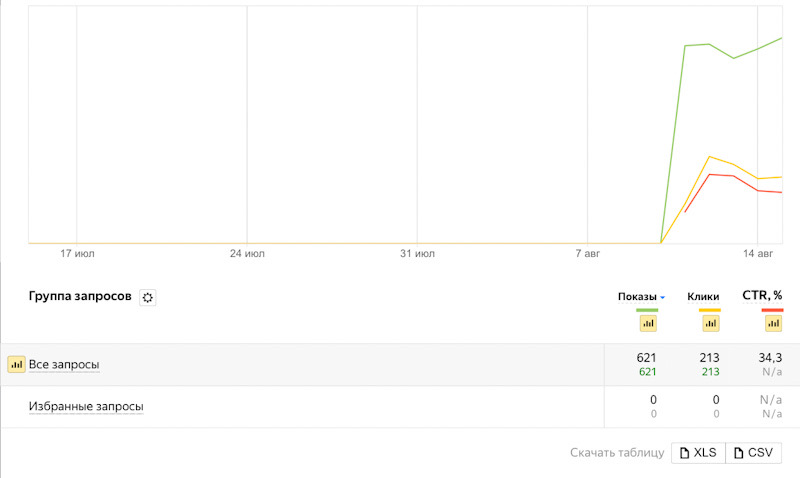Click the chart icon beside Все запросы
The width and height of the screenshot is (800, 478).
[x=16, y=365]
